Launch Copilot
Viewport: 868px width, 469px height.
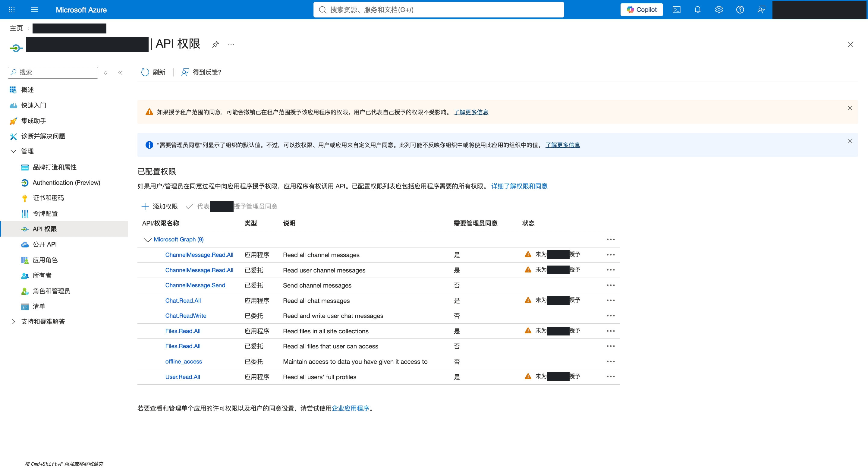642,9
